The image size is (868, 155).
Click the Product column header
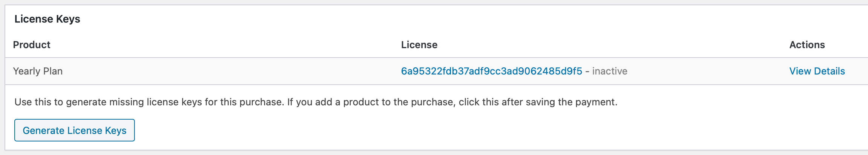pos(32,45)
